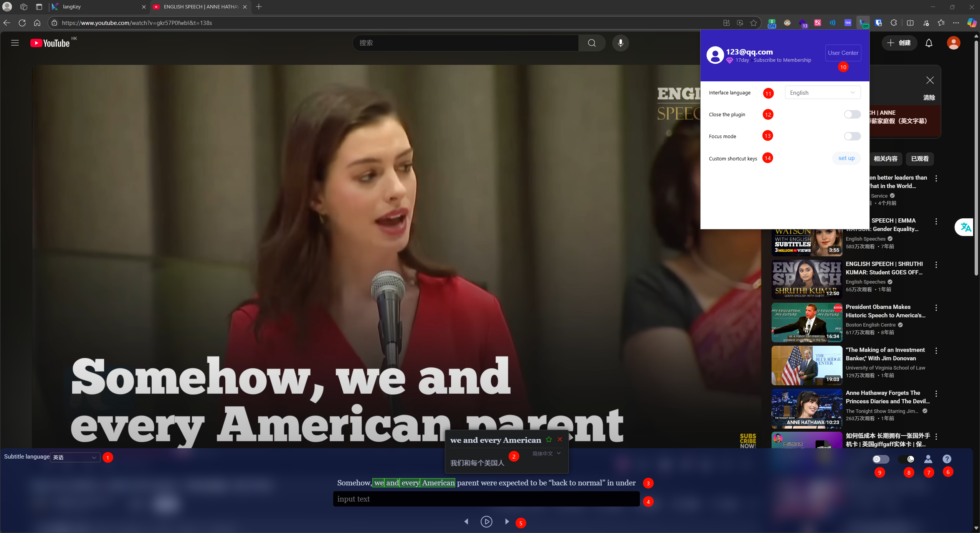The image size is (980, 533).
Task: Select the 已观看 filter chip
Action: pos(920,158)
